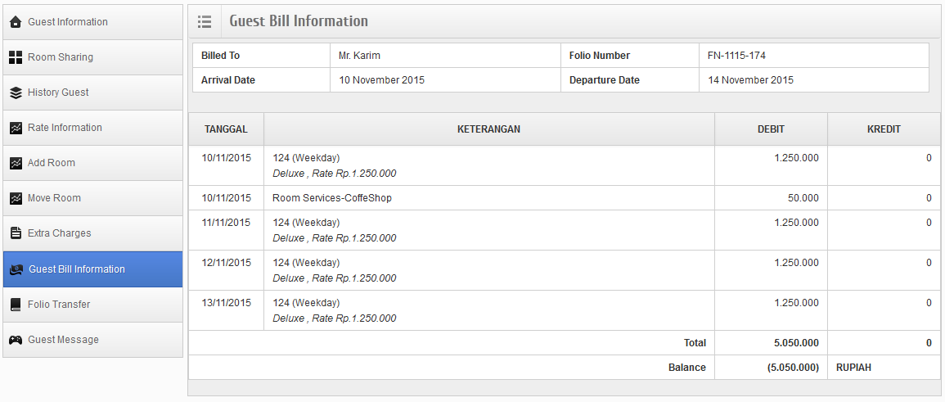Viewport: 945px width, 402px height.
Task: Open Extra Charges from sidebar
Action: pos(59,234)
